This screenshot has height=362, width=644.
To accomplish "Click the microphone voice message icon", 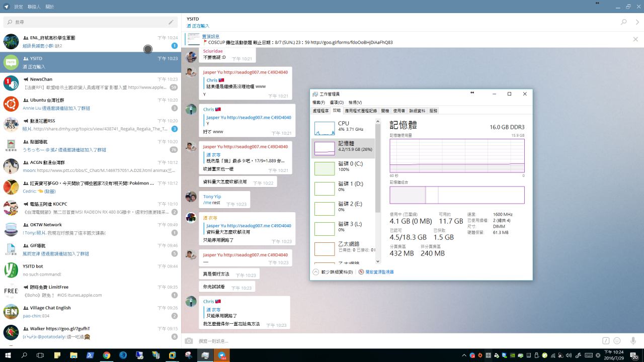I will tap(633, 341).
